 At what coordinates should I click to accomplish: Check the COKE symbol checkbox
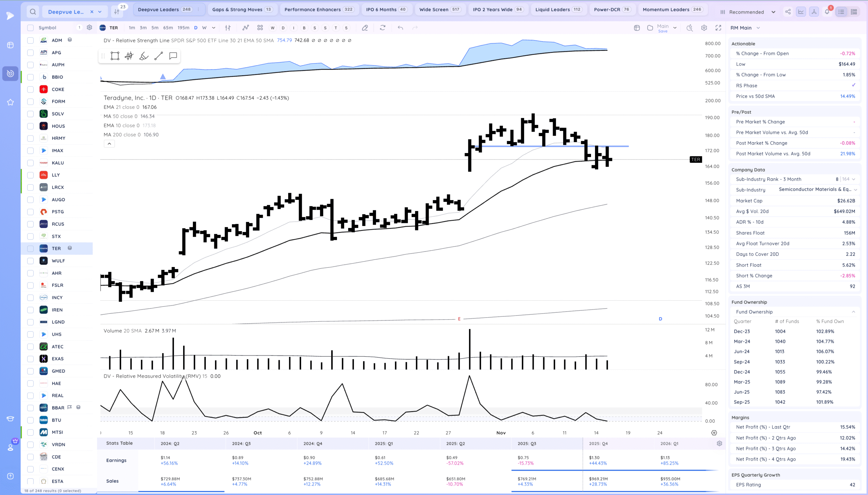(x=31, y=90)
